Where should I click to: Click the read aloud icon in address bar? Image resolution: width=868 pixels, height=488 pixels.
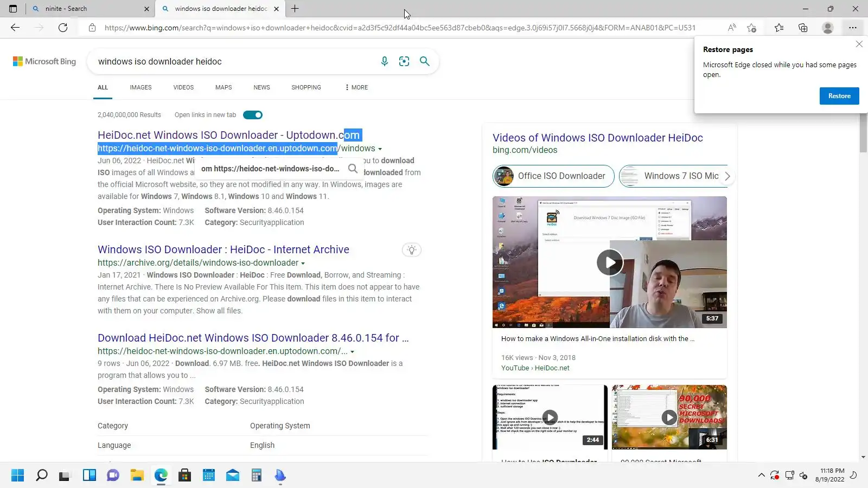click(x=732, y=28)
